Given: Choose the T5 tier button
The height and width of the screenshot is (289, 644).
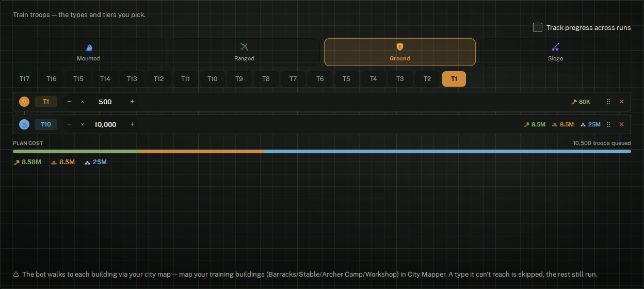Looking at the screenshot, I should point(346,79).
